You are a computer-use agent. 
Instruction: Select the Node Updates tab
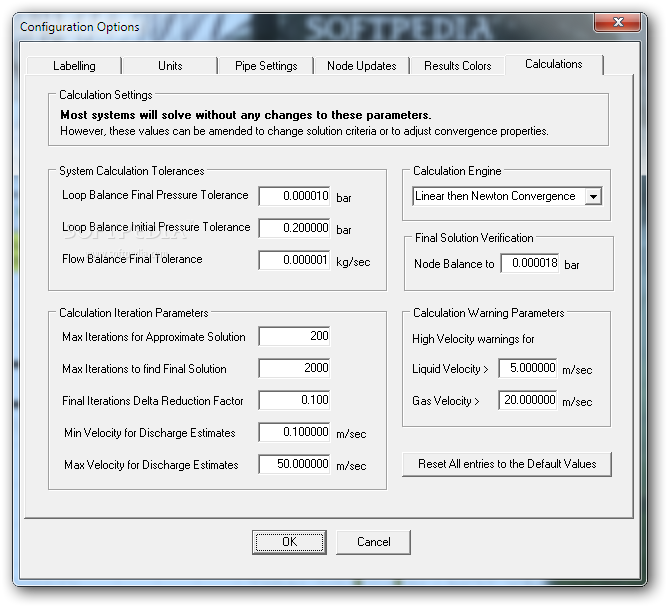tap(361, 66)
